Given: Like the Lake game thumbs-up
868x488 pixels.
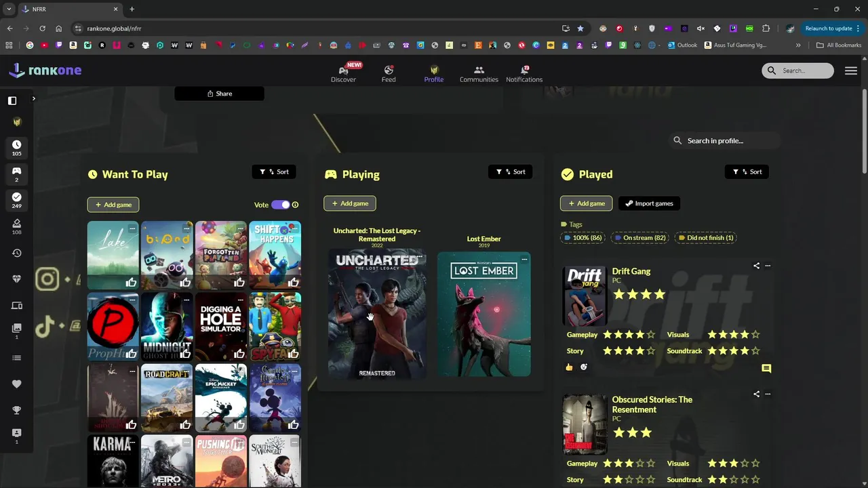Looking at the screenshot, I should click(x=131, y=283).
